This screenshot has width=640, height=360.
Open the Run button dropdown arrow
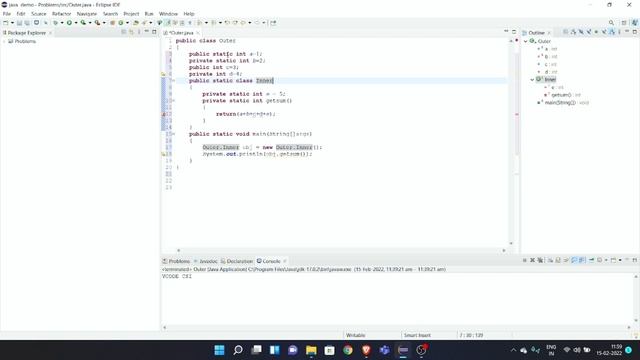point(76,23)
